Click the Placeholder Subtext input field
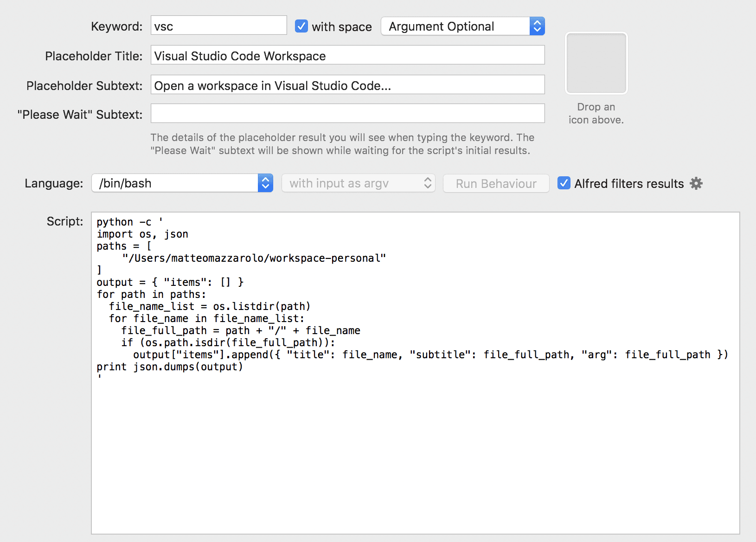The height and width of the screenshot is (542, 756). pyautogui.click(x=348, y=84)
